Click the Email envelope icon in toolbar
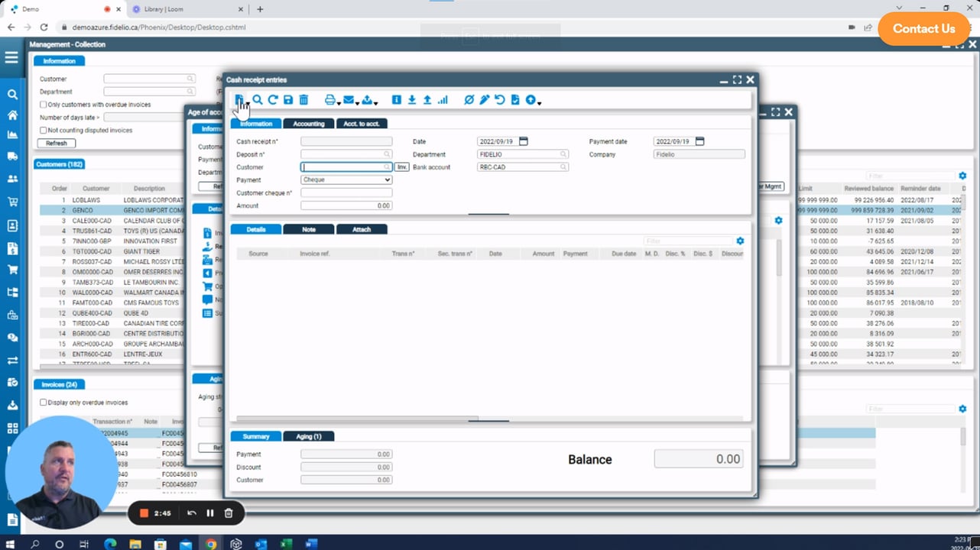Image resolution: width=980 pixels, height=550 pixels. pos(349,100)
